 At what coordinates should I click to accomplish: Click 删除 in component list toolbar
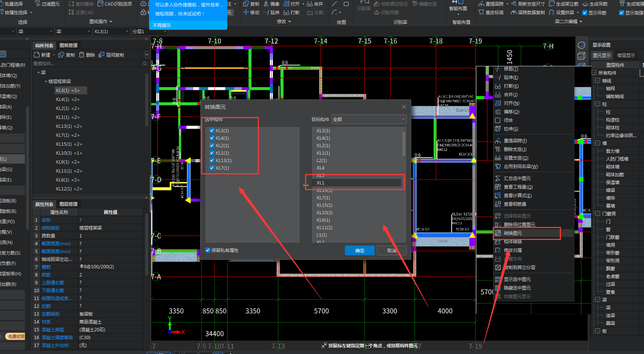87,55
